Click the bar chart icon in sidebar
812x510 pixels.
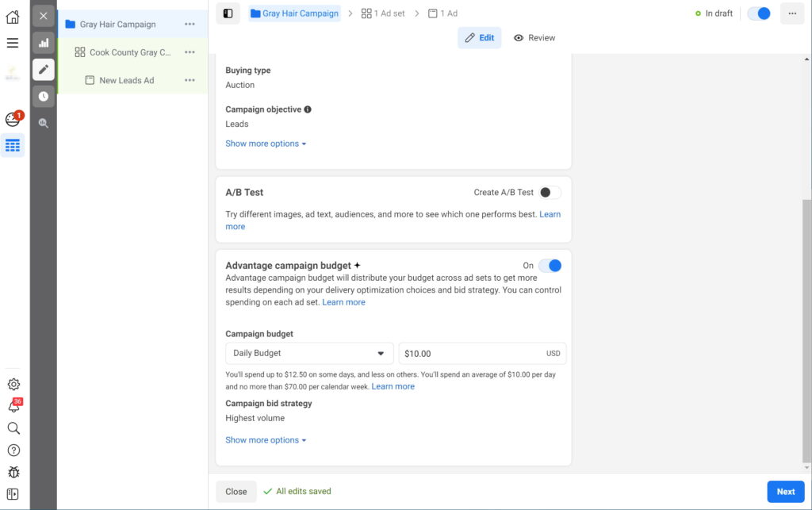coord(44,43)
